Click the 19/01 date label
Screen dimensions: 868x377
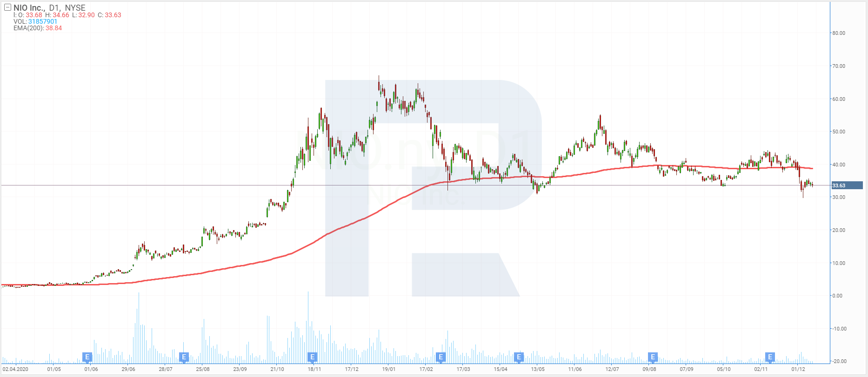389,370
